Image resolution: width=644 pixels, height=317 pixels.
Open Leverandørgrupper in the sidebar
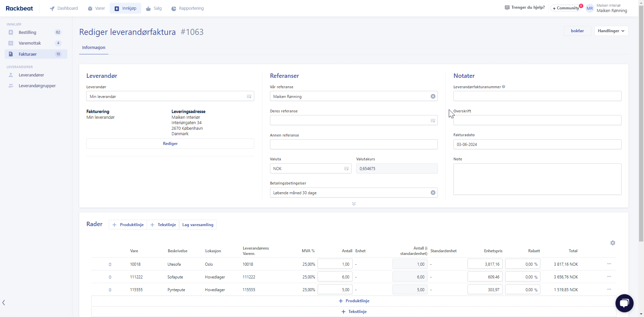coord(36,86)
